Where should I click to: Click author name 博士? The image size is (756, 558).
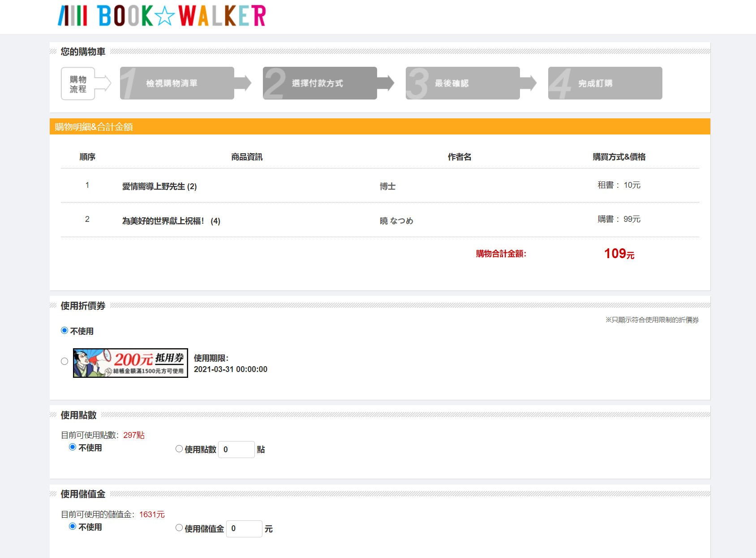(x=387, y=186)
